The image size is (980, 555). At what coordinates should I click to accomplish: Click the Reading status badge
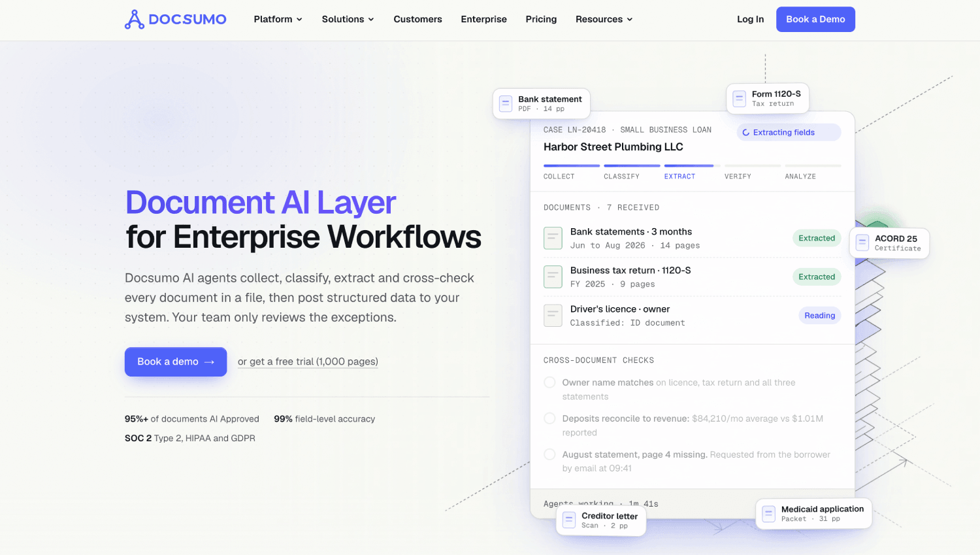819,316
